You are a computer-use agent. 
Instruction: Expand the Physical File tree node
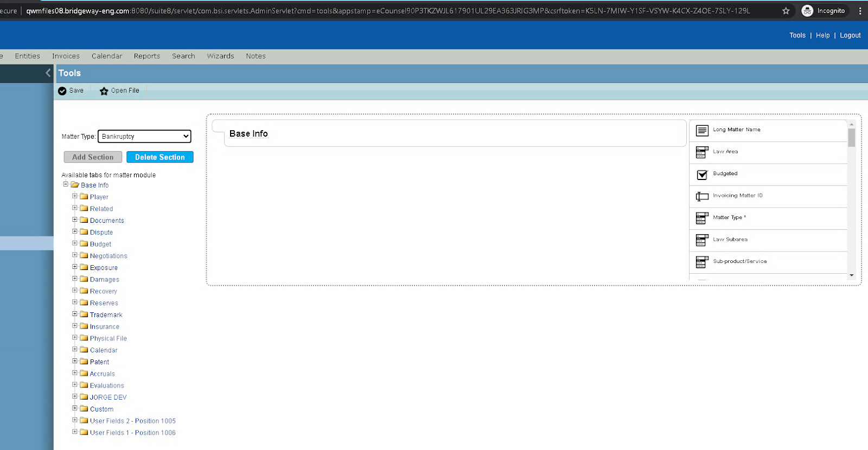(75, 338)
